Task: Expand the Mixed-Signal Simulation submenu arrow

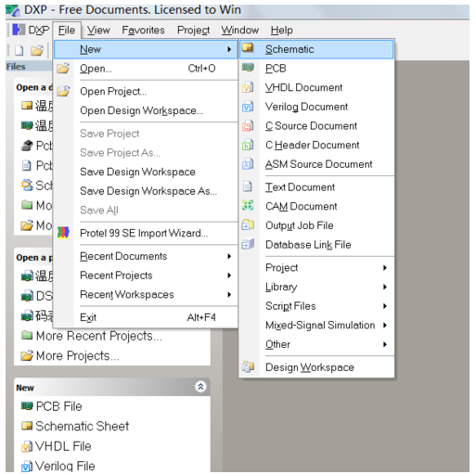Action: click(385, 325)
